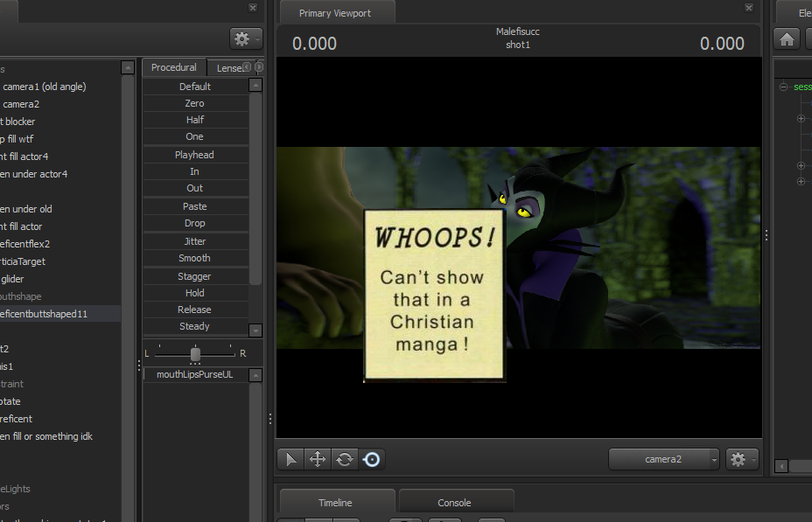Select the 'uthshape' greyed row

[60, 296]
